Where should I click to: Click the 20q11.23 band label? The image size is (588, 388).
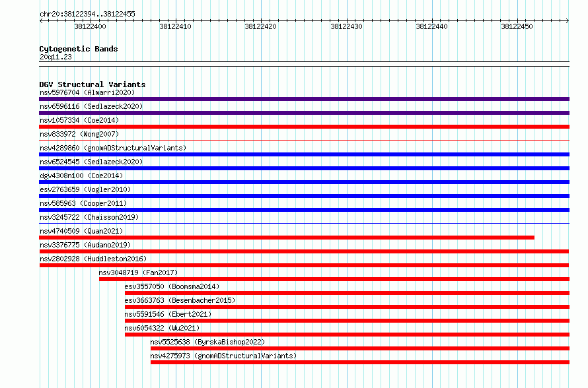[x=55, y=57]
